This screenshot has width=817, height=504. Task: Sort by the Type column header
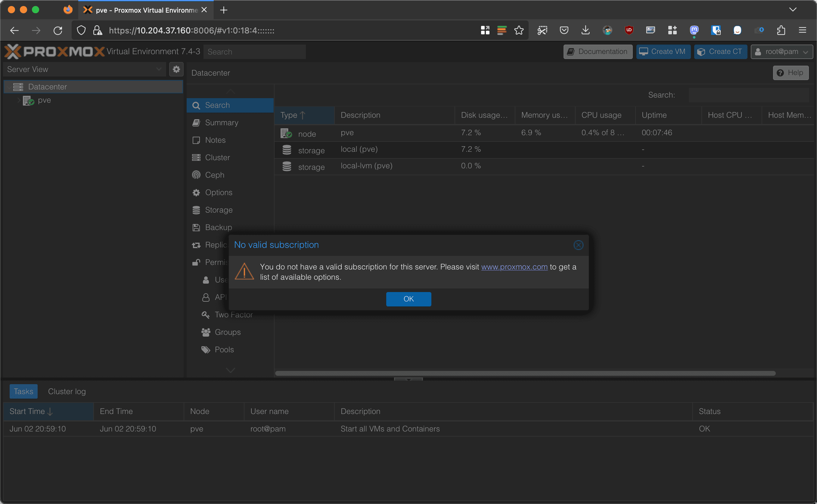304,115
